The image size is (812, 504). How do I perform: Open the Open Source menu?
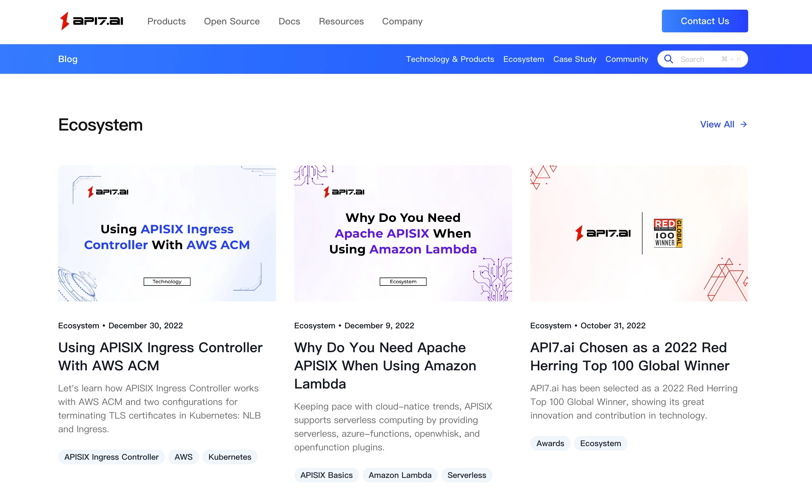point(232,21)
